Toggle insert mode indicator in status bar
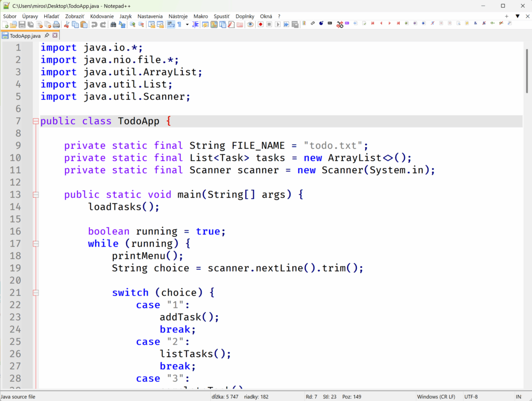This screenshot has height=401, width=532. tap(519, 397)
